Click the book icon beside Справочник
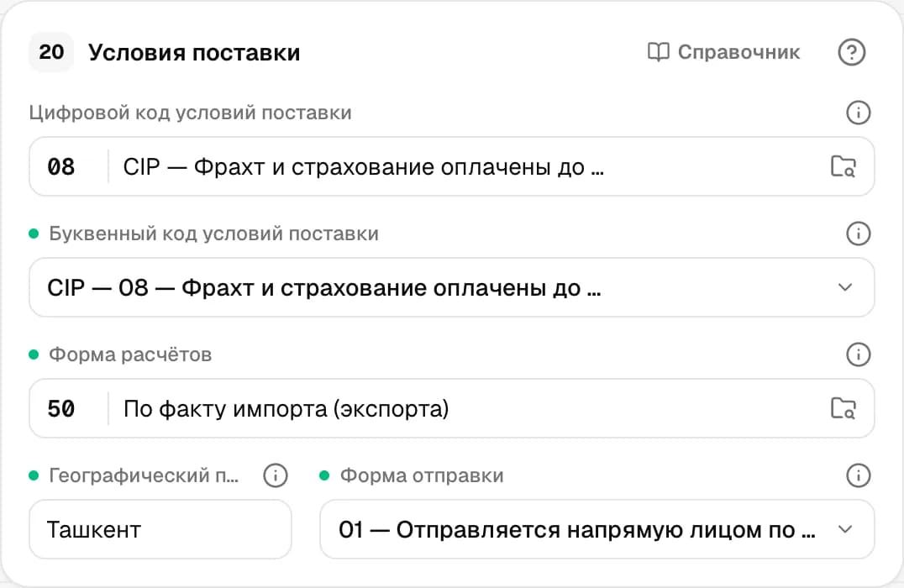This screenshot has height=588, width=904. (x=658, y=52)
